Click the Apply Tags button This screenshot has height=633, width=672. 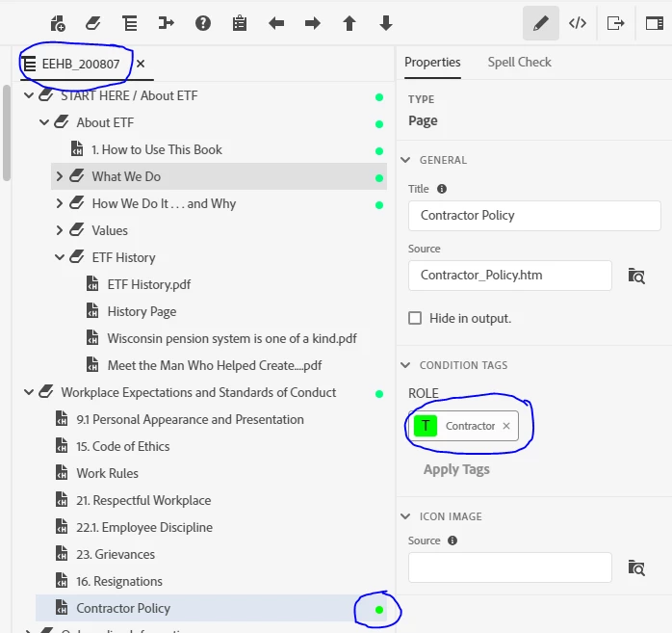456,469
